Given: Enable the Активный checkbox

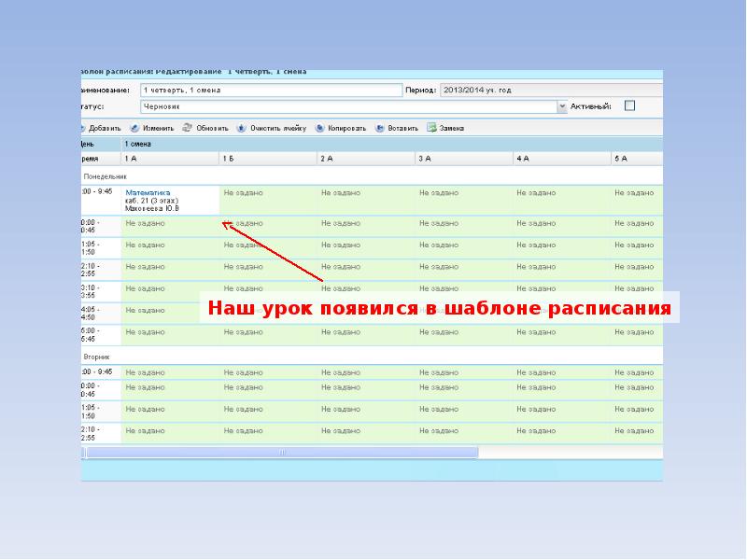Looking at the screenshot, I should [629, 106].
